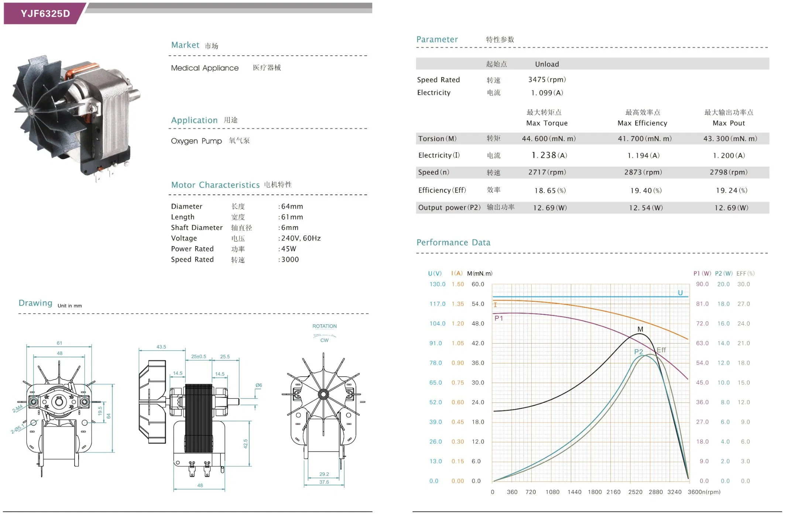The image size is (785, 532).
Task: Click the Max Efficiency column header
Action: pos(642,123)
